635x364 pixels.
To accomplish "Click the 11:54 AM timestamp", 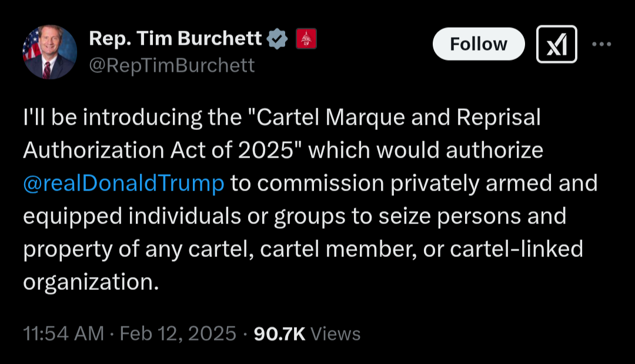I will click(63, 334).
